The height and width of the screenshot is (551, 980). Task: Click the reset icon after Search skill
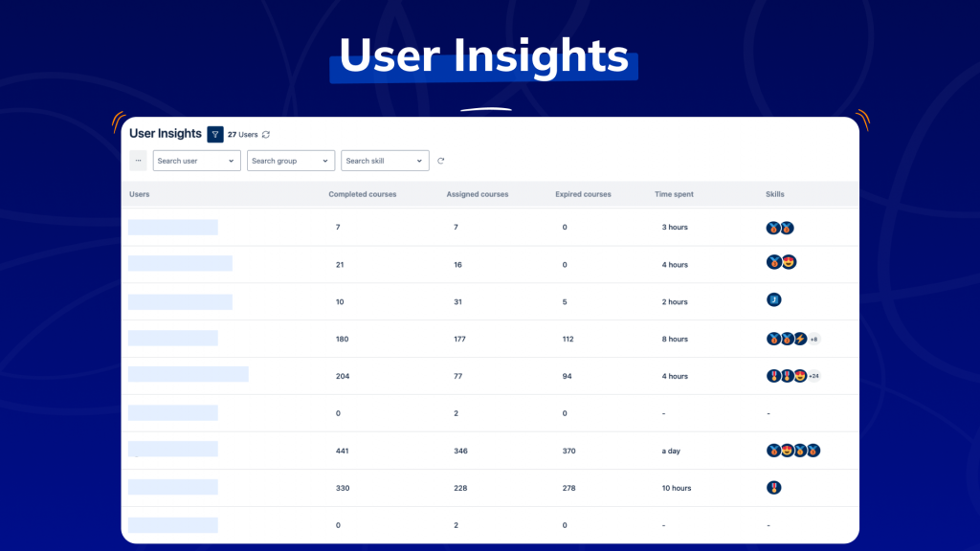point(441,161)
